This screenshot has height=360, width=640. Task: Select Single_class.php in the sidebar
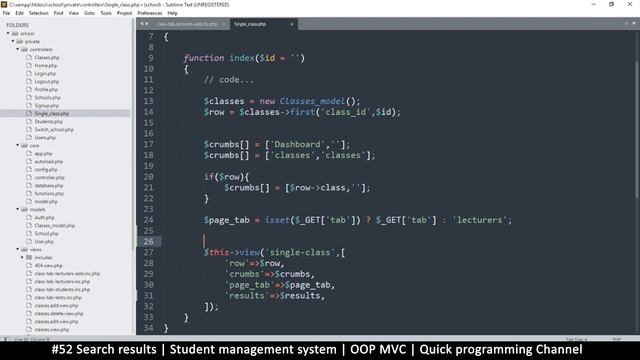pyautogui.click(x=51, y=113)
